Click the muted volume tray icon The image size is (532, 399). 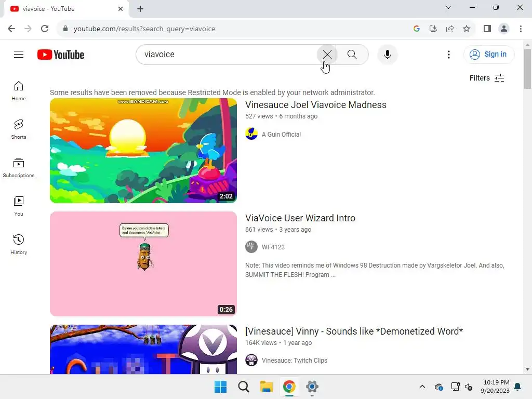click(469, 387)
